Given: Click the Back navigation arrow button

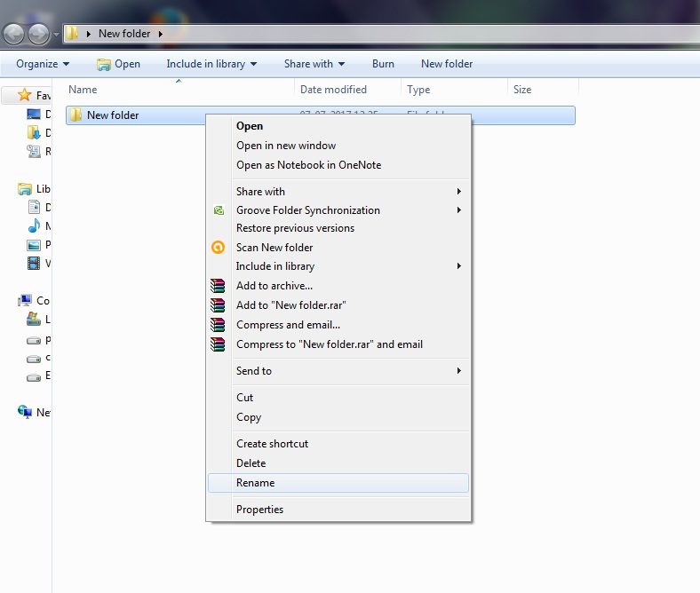Looking at the screenshot, I should [15, 34].
